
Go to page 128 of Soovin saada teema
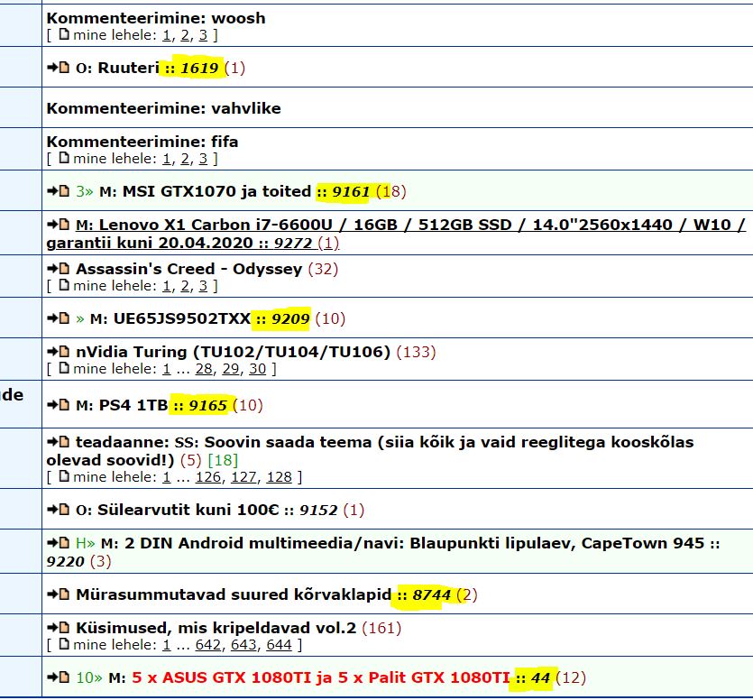279,477
